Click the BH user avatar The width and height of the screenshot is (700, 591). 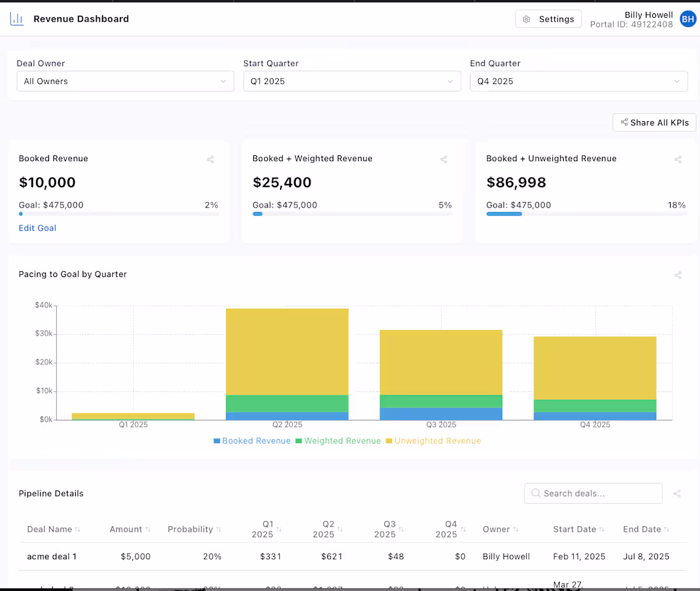(x=688, y=19)
